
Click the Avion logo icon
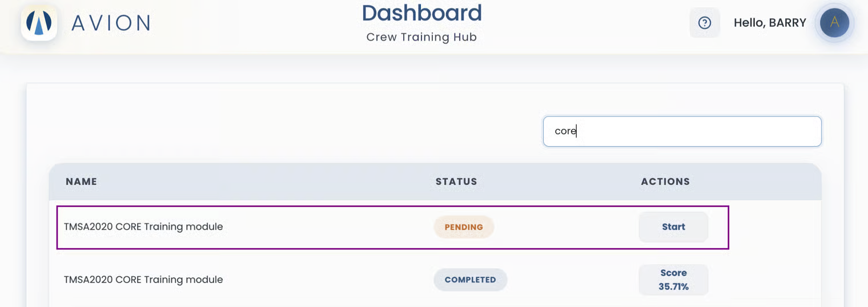(39, 23)
